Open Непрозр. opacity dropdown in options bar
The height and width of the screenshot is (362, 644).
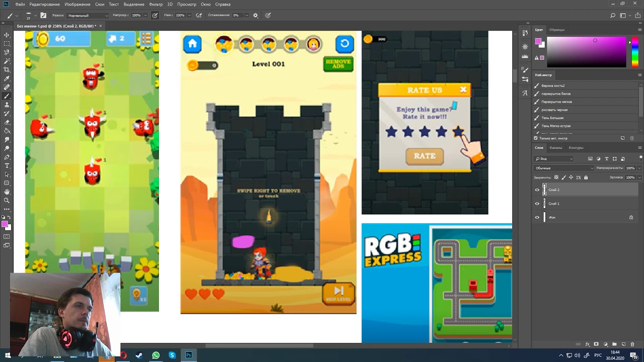coord(145,16)
